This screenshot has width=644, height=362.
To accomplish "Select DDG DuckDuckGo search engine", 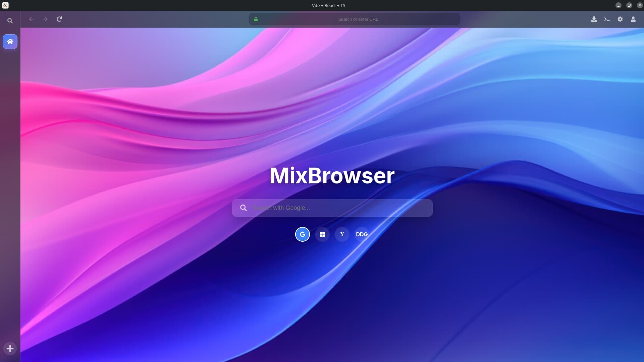I will click(362, 234).
